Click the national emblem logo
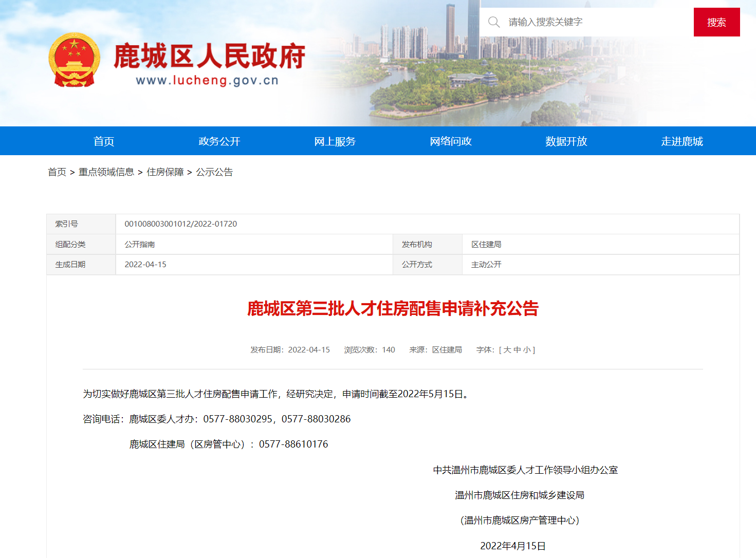Image resolution: width=756 pixels, height=558 pixels. 74,60
